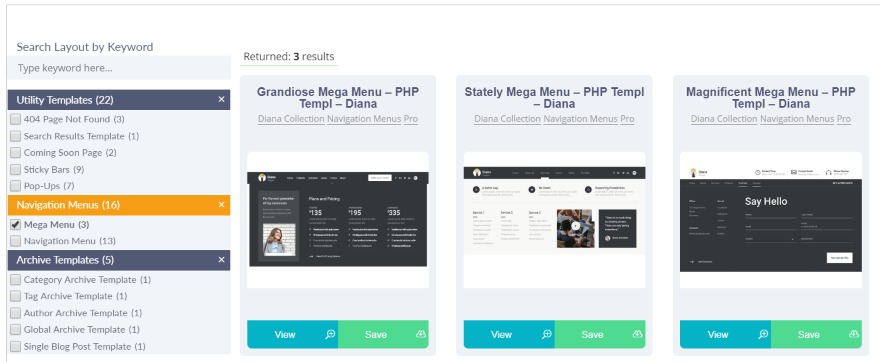This screenshot has height=362, width=880.
Task: Uncheck the Mega Menu filter checkbox
Action: coord(15,224)
